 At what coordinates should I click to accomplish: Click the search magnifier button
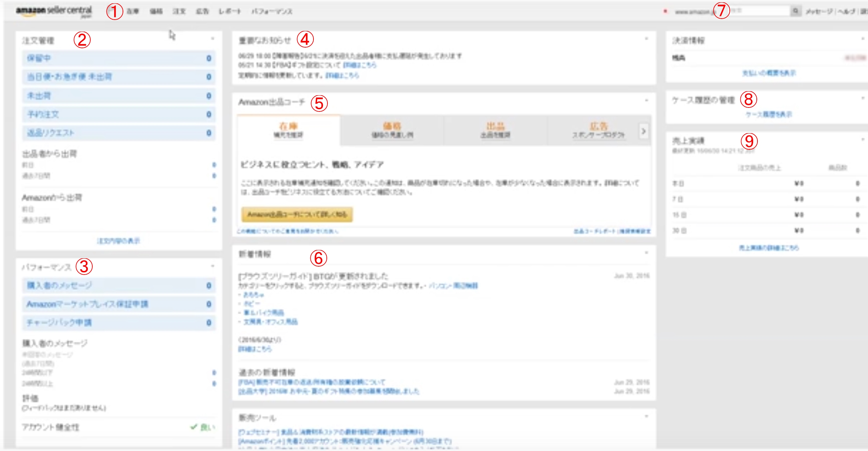[x=795, y=11]
